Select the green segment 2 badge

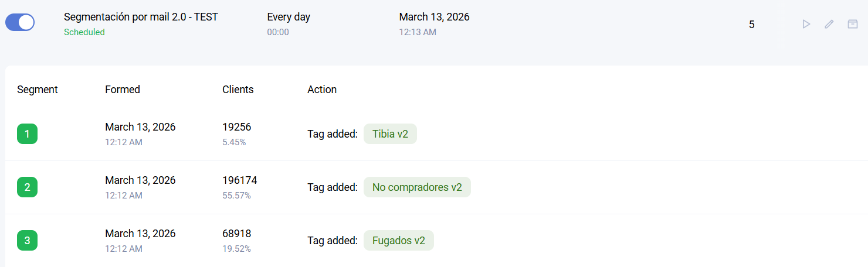point(27,187)
